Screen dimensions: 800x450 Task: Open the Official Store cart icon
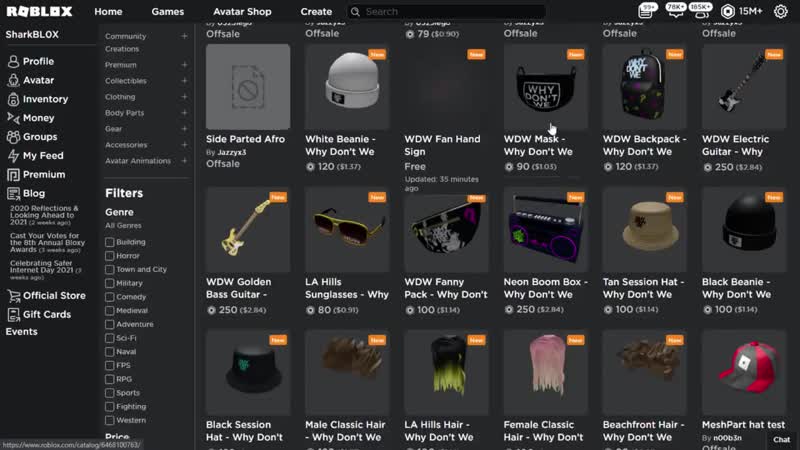pyautogui.click(x=13, y=295)
